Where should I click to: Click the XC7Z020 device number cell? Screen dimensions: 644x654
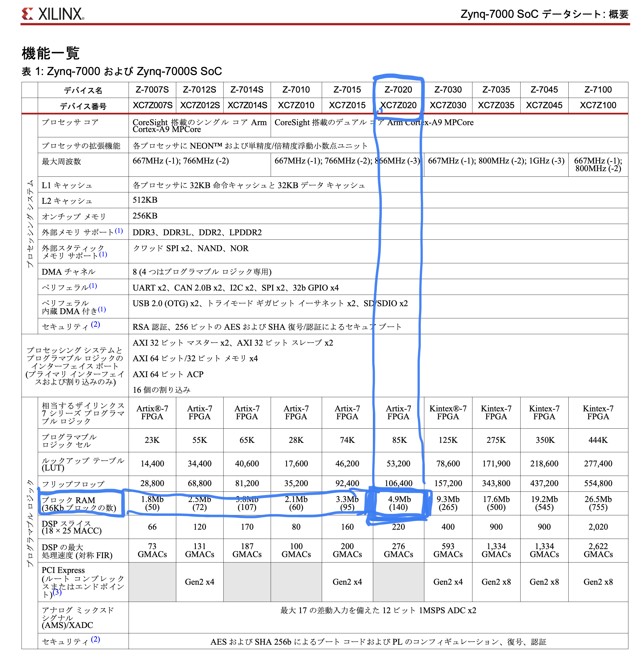click(398, 105)
